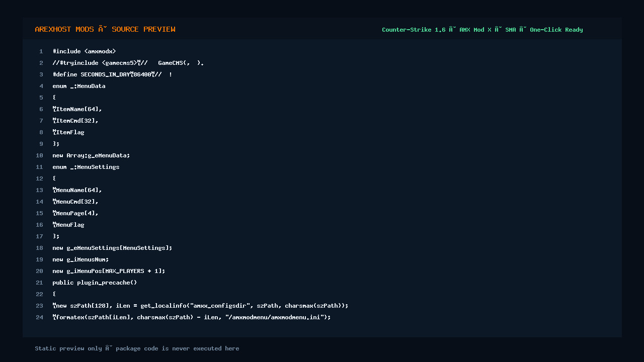Click the '#define SECONDS_IN_DAY' line
The height and width of the screenshot is (362, 644).
tap(112, 74)
